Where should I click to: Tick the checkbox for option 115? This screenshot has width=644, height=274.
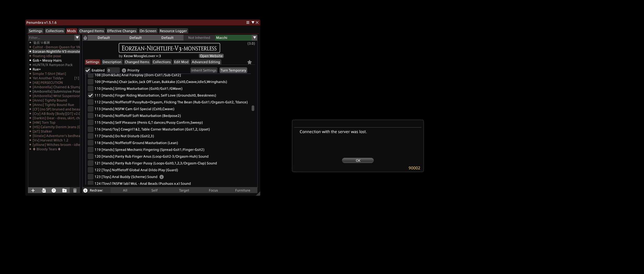(x=91, y=123)
